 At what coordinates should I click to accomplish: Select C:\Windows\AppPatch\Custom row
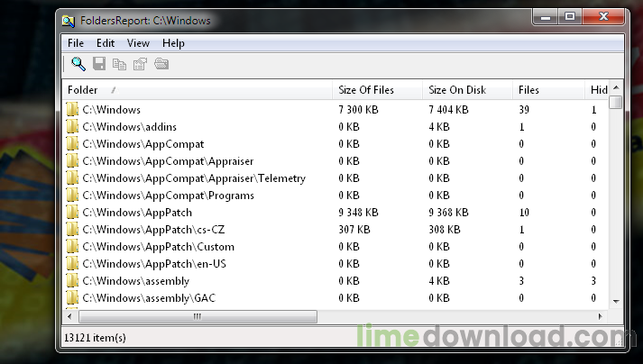pyautogui.click(x=335, y=246)
